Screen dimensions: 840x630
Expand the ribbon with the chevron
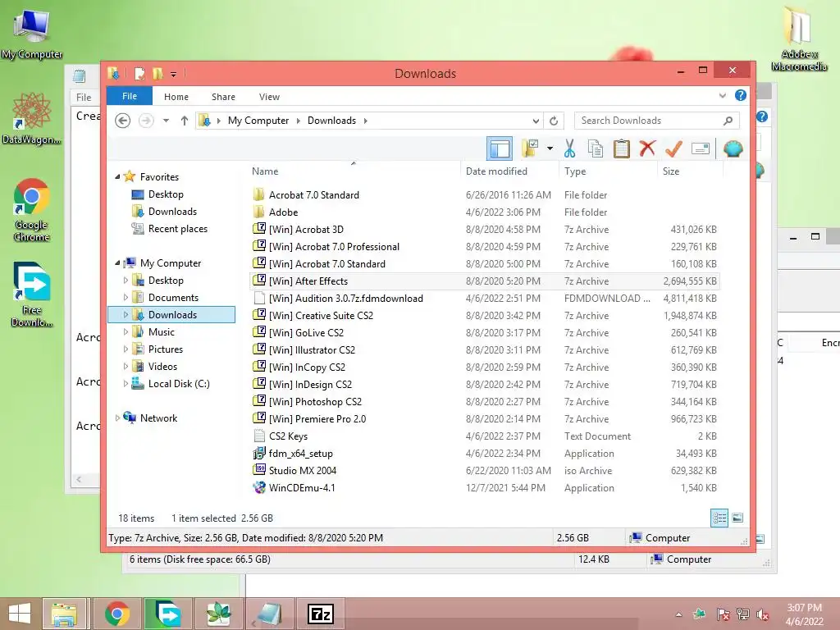[x=723, y=96]
